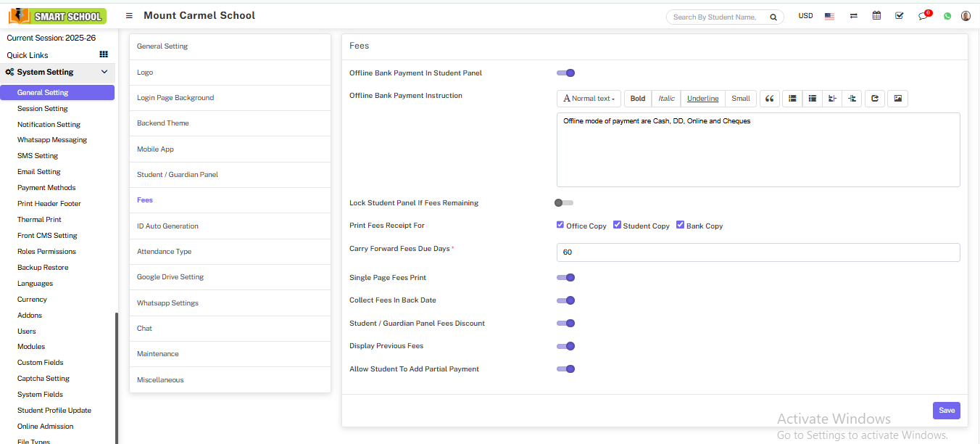Click the Quick Links grid icon

[x=104, y=54]
